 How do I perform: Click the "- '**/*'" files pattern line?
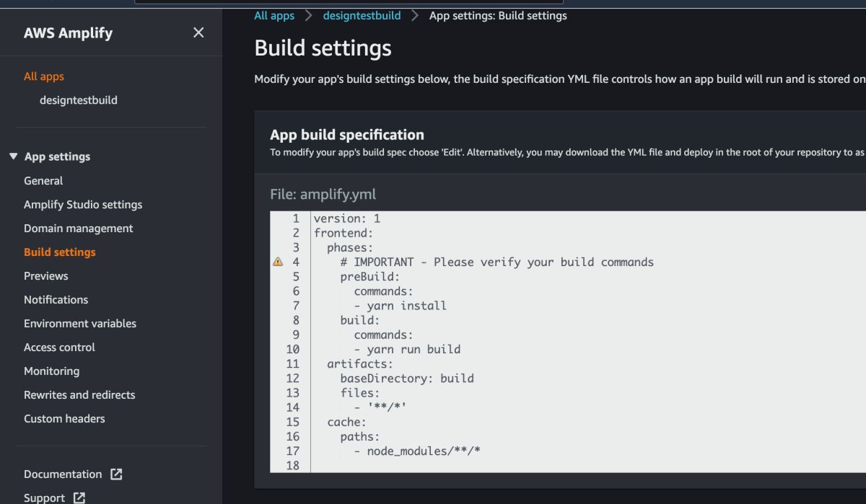(x=380, y=407)
